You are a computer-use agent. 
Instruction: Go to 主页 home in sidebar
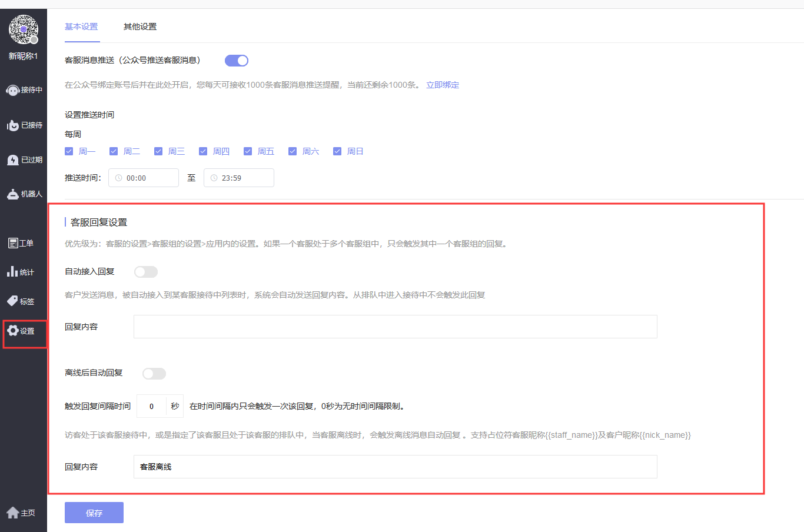click(x=21, y=513)
